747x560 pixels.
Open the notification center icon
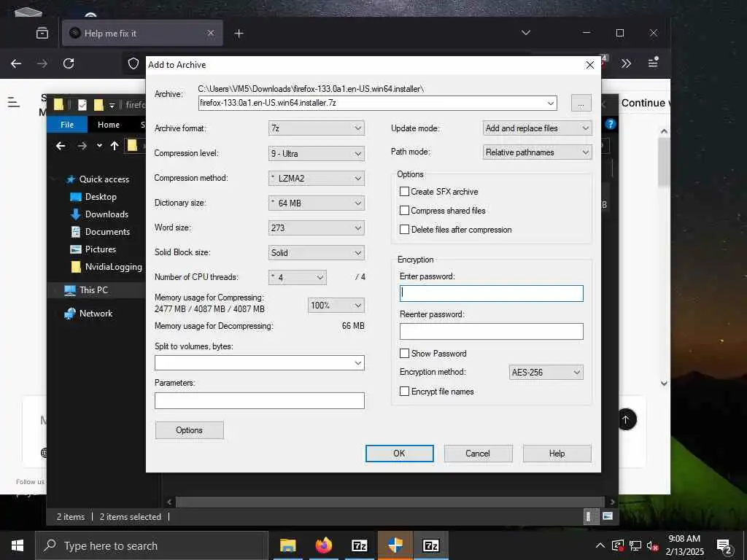click(x=724, y=546)
